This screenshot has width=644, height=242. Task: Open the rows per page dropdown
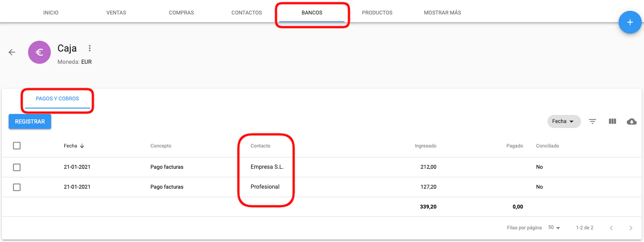(554, 228)
